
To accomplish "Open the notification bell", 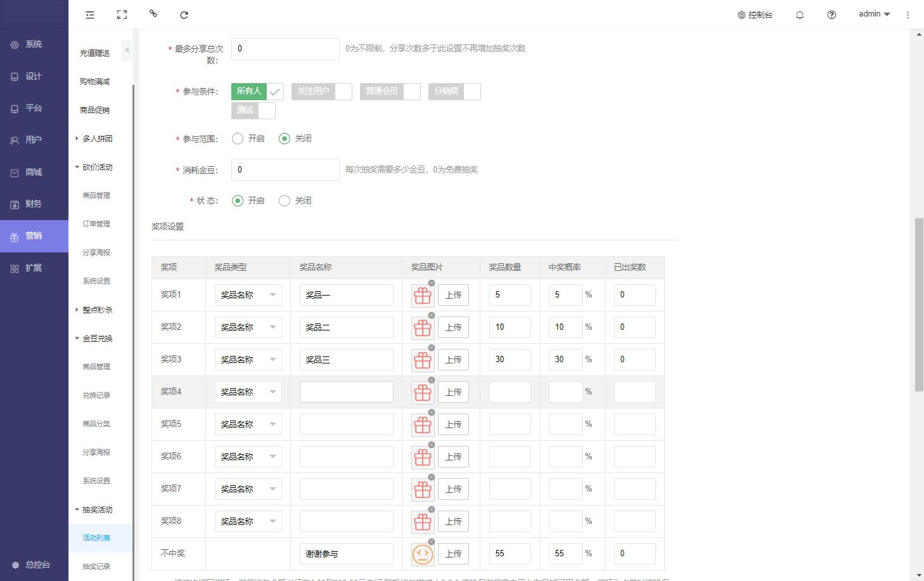I will point(800,15).
